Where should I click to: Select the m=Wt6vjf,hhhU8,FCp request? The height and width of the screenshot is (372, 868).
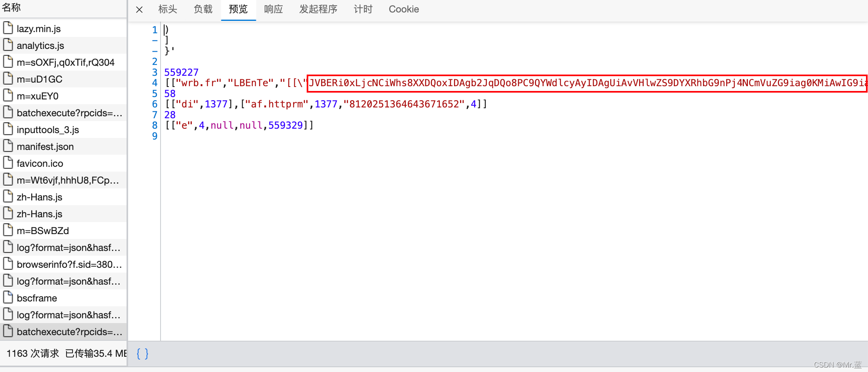point(63,180)
